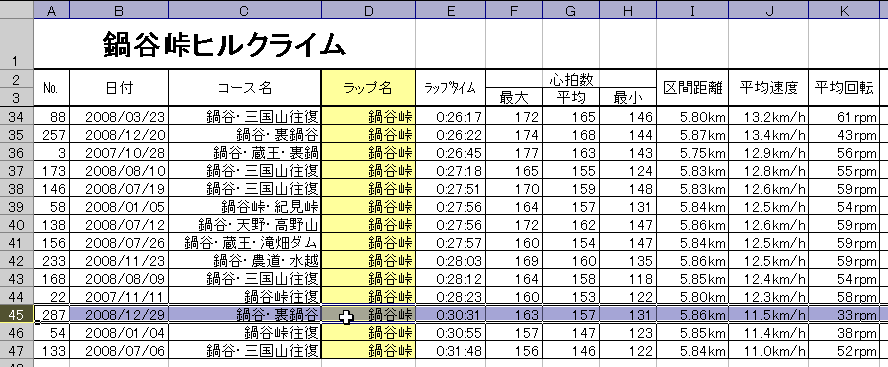
Task: Select row 34 header
Action: 16,117
